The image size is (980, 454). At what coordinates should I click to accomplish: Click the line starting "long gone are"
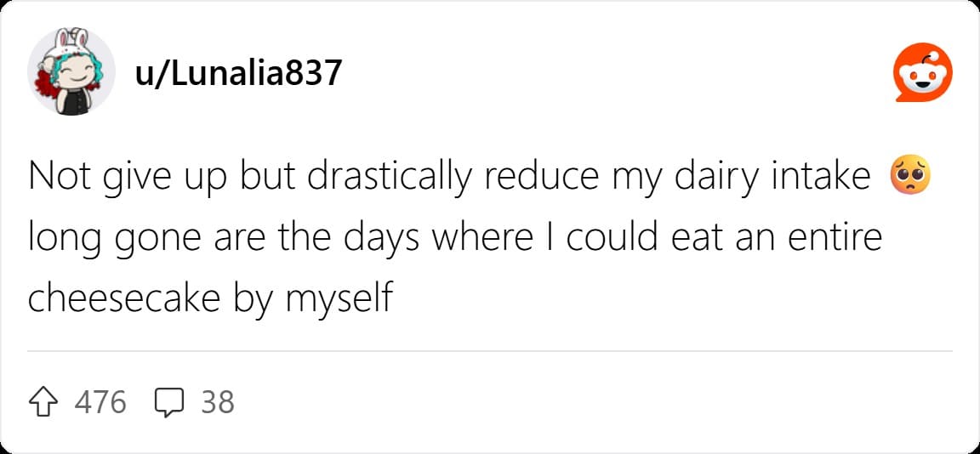click(455, 240)
